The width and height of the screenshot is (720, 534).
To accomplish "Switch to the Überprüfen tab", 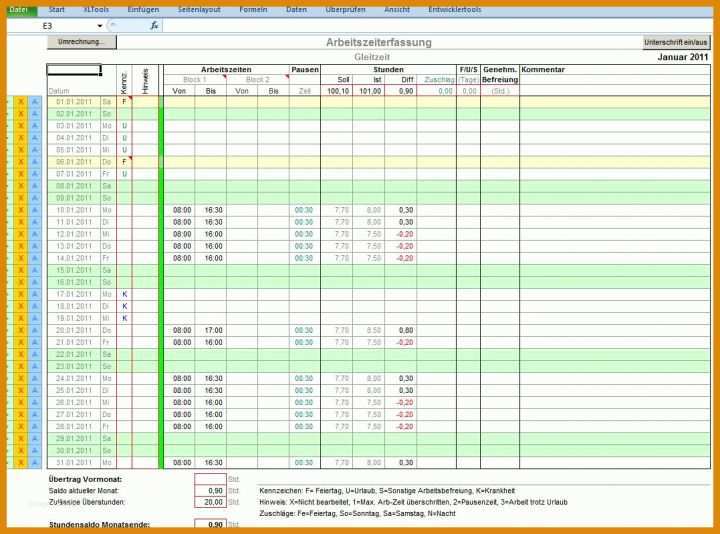I will (345, 10).
